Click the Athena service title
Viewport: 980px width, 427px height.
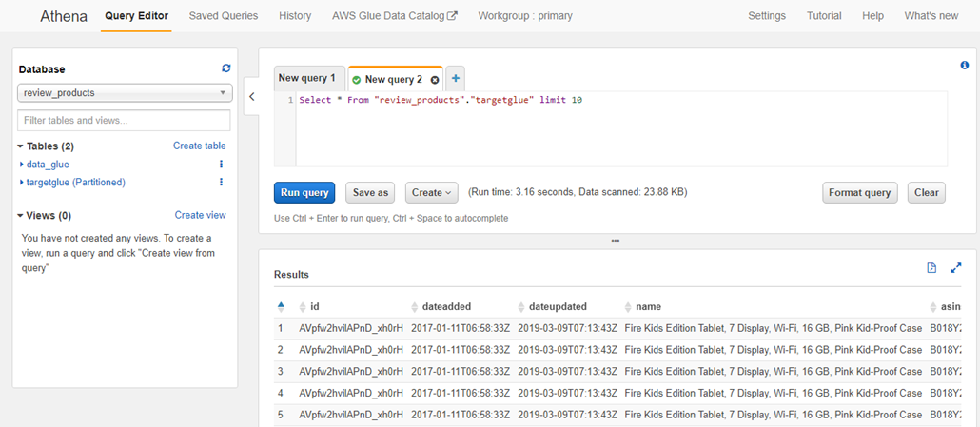tap(64, 15)
